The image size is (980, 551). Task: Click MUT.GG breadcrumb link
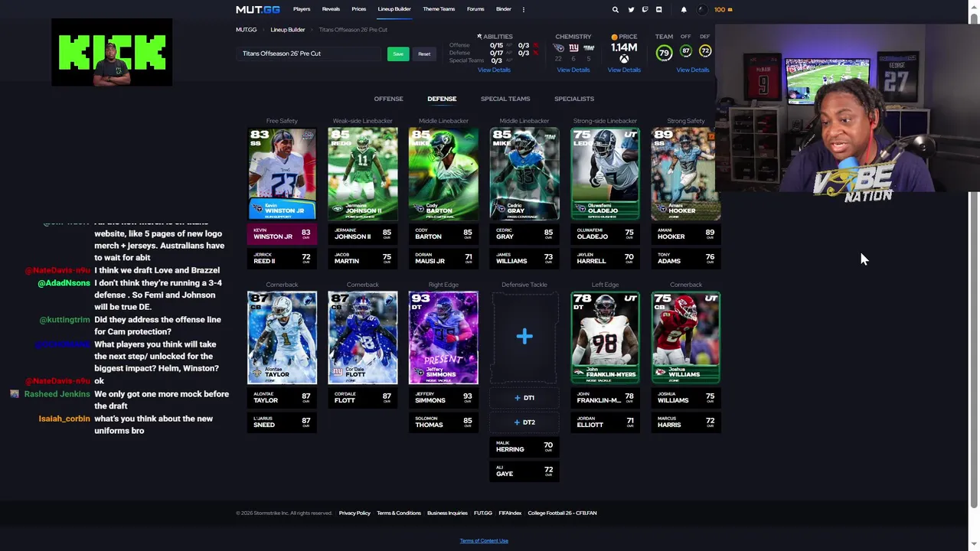pyautogui.click(x=247, y=29)
